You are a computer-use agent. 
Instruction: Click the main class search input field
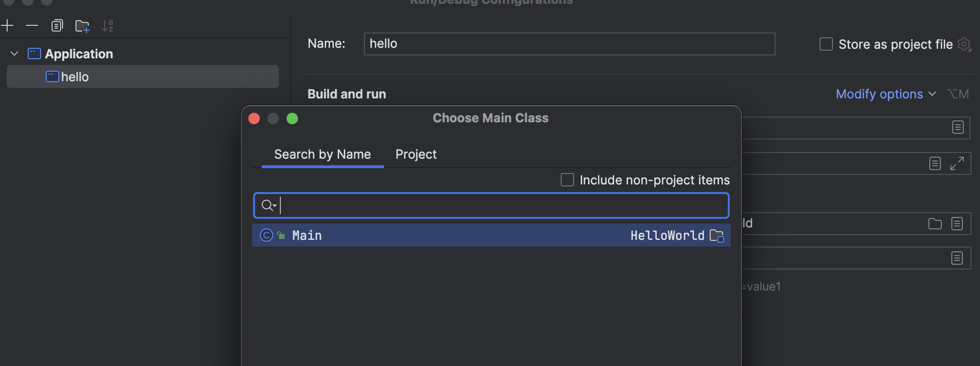point(501,205)
